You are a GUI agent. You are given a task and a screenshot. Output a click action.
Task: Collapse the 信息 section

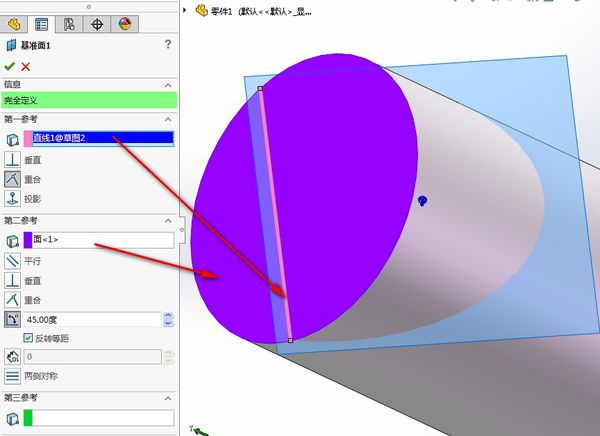coord(168,85)
